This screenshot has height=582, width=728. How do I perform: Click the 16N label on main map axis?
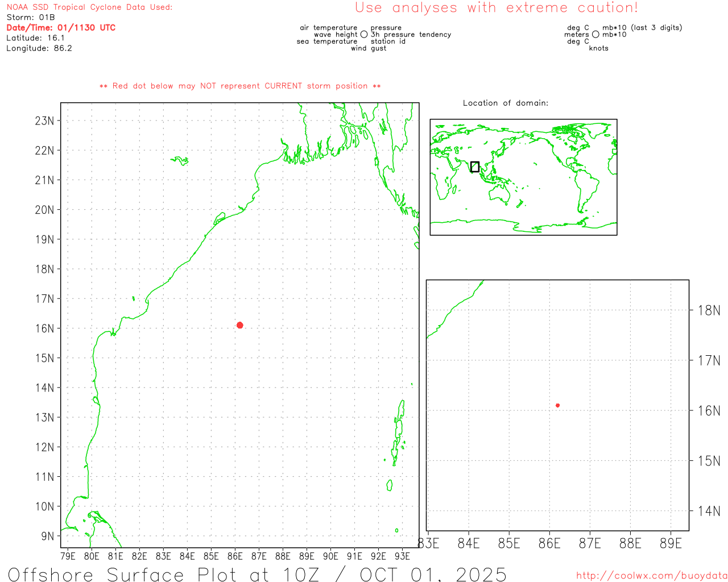point(44,329)
